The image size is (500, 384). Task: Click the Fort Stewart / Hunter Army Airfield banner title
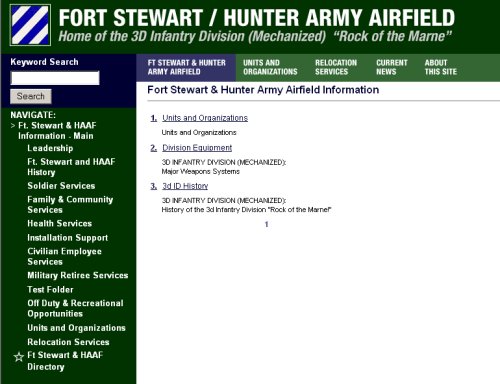point(257,17)
